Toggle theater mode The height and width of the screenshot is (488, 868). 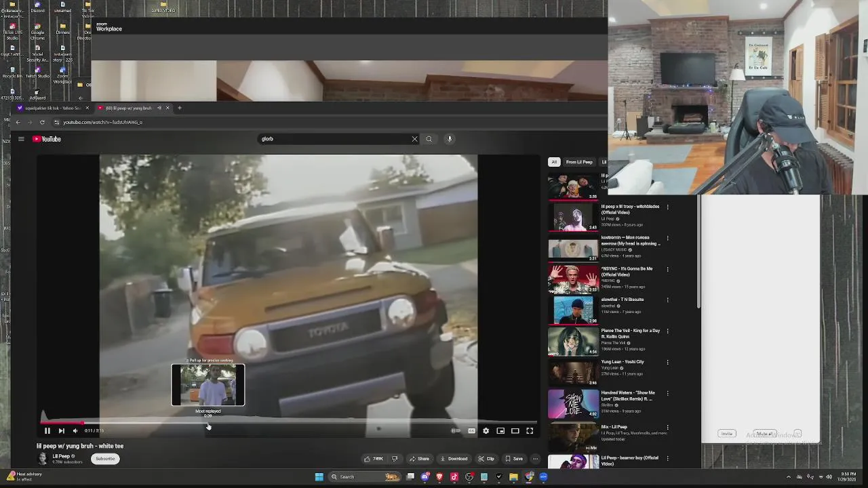(515, 430)
